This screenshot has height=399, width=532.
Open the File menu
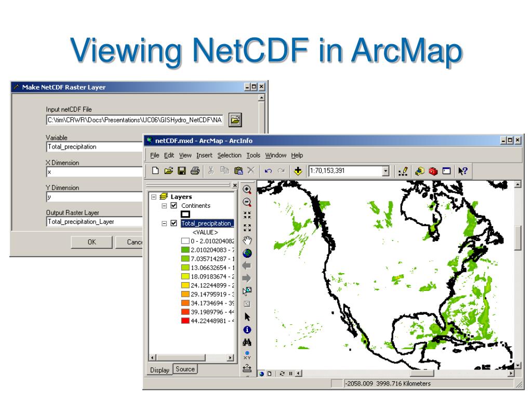tap(155, 155)
